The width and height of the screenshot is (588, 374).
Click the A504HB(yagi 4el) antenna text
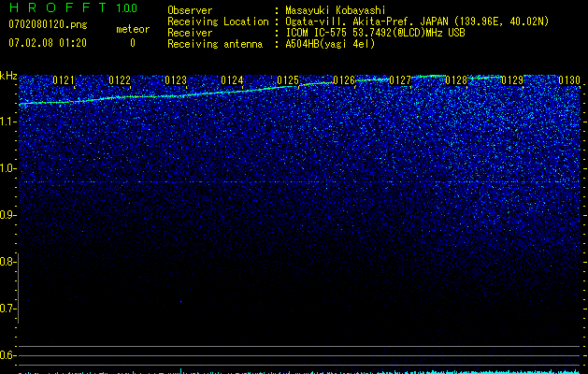click(x=330, y=44)
